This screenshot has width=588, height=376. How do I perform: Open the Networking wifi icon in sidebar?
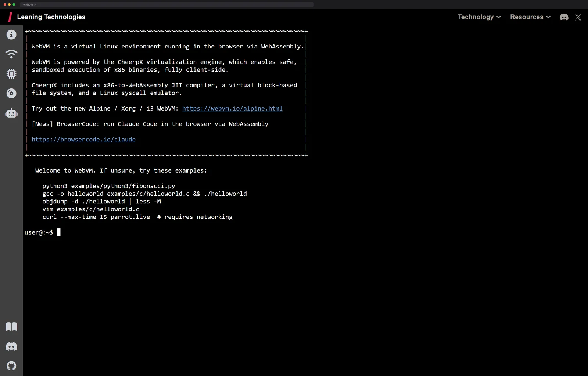(11, 54)
